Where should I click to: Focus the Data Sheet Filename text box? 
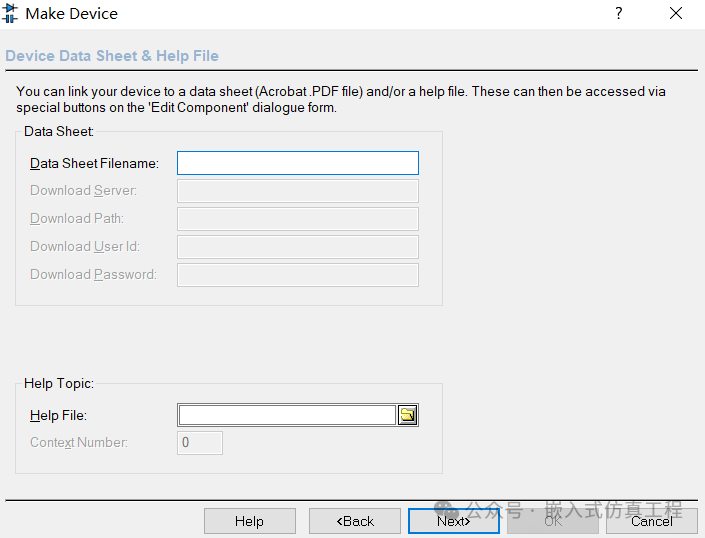pyautogui.click(x=298, y=163)
